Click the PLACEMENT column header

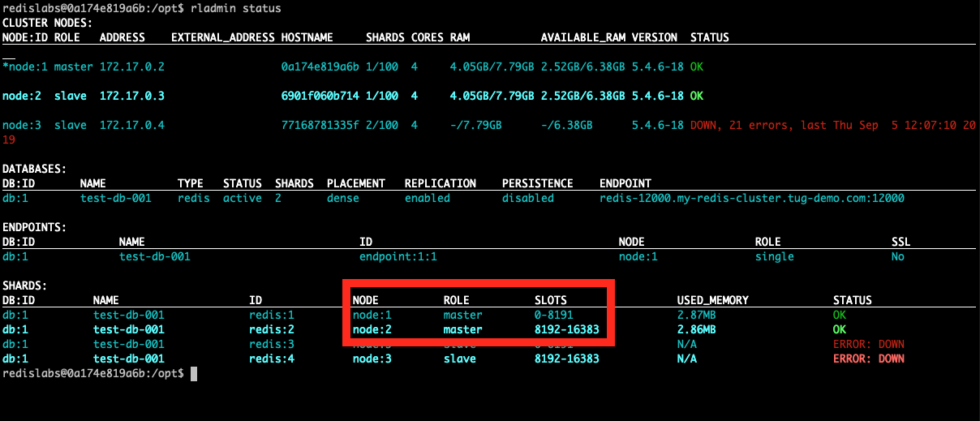coord(356,183)
